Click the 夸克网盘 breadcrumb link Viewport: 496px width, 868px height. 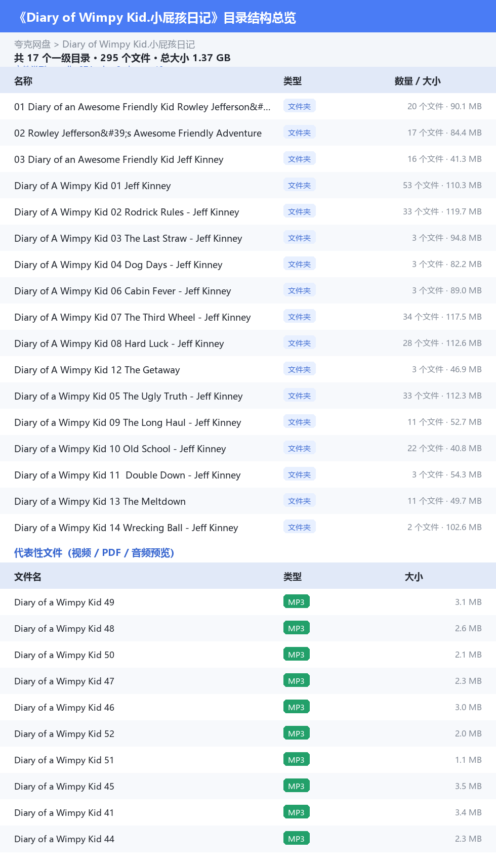pyautogui.click(x=32, y=45)
